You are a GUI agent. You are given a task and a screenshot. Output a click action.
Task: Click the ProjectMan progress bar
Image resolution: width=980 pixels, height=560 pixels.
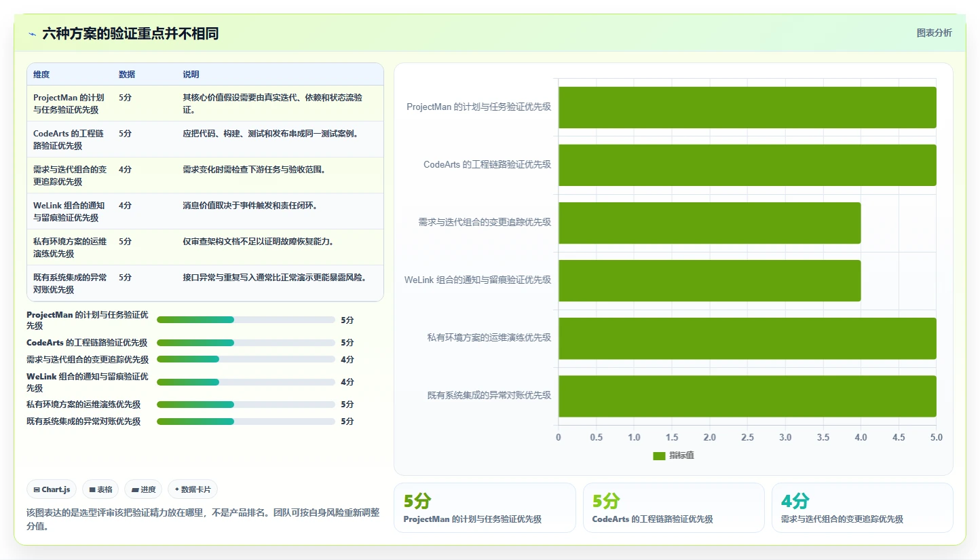[246, 320]
